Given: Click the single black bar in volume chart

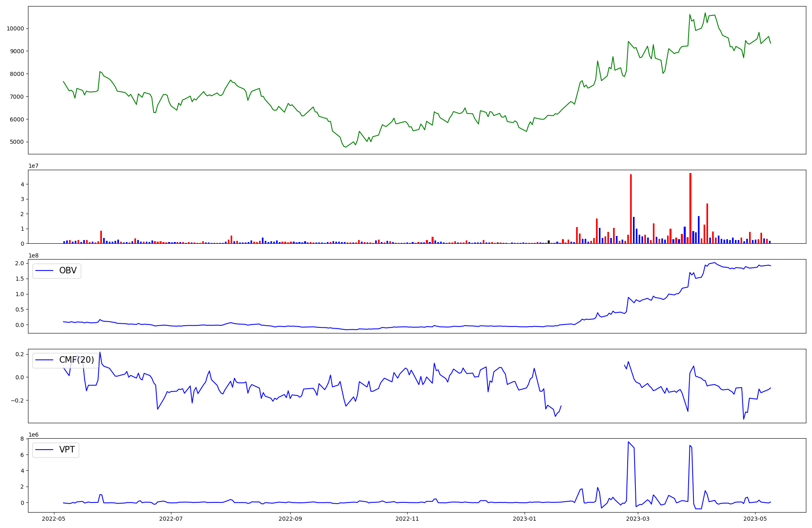Looking at the screenshot, I should [x=549, y=242].
